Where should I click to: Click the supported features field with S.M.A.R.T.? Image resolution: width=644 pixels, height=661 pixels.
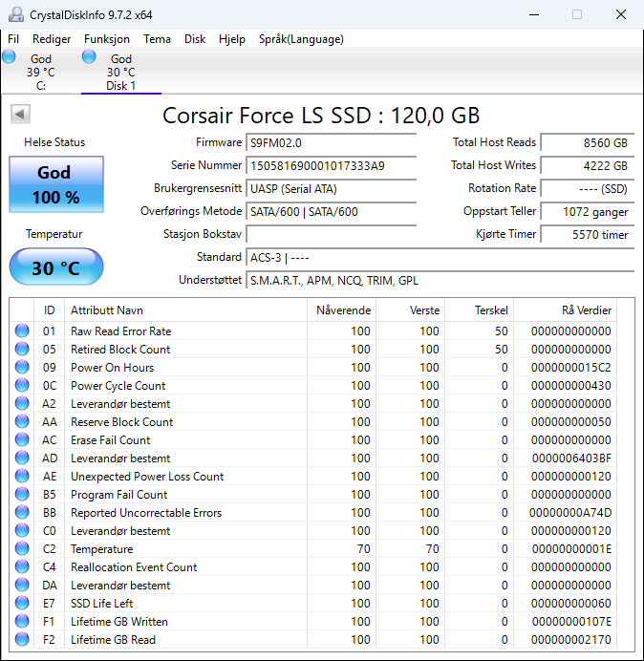pos(440,280)
